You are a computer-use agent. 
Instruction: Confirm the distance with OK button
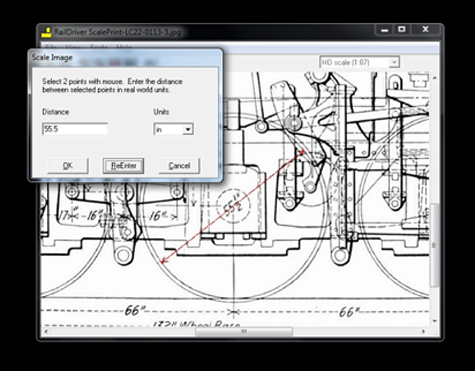(x=68, y=166)
